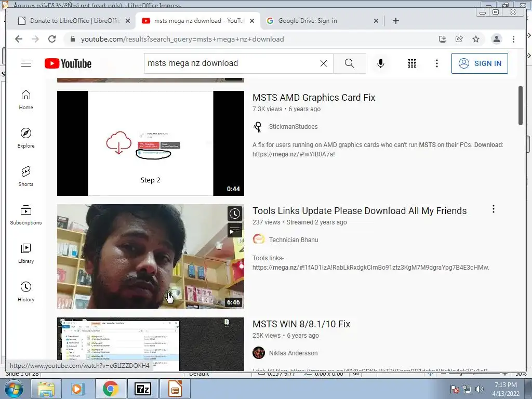Switch to LibreOffice Impress taskbar icon
The image size is (532, 399).
[x=175, y=389]
